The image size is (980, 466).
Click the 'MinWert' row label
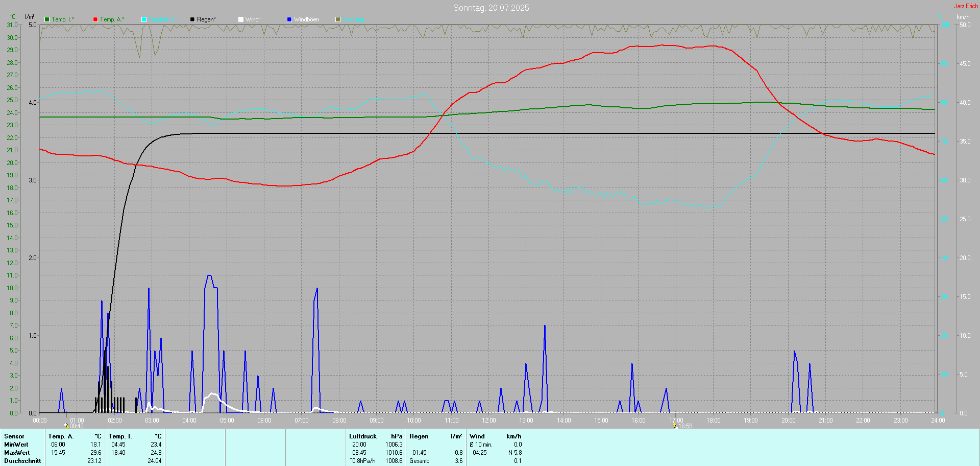16,445
